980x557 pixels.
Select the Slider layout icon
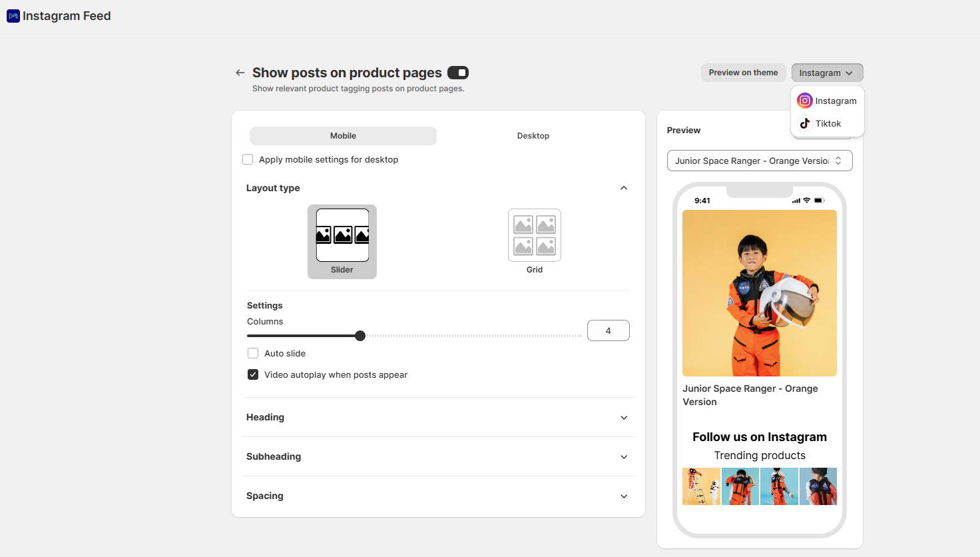coord(342,235)
